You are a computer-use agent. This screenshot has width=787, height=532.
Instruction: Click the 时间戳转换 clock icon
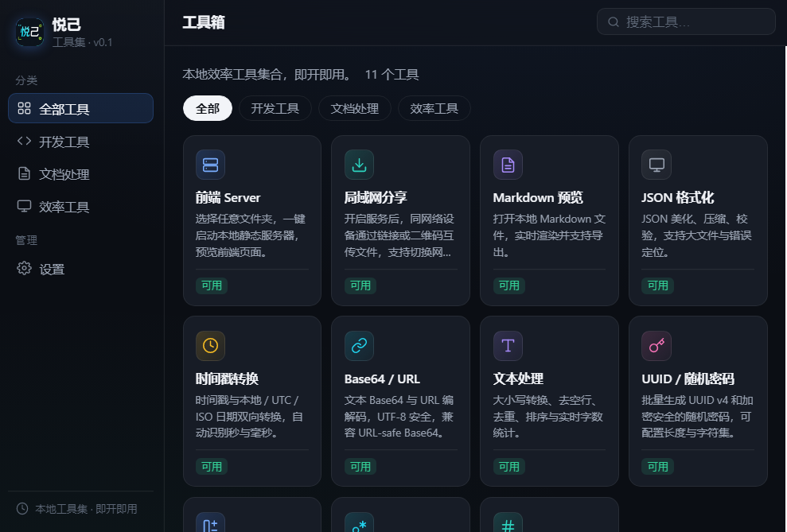pyautogui.click(x=210, y=345)
